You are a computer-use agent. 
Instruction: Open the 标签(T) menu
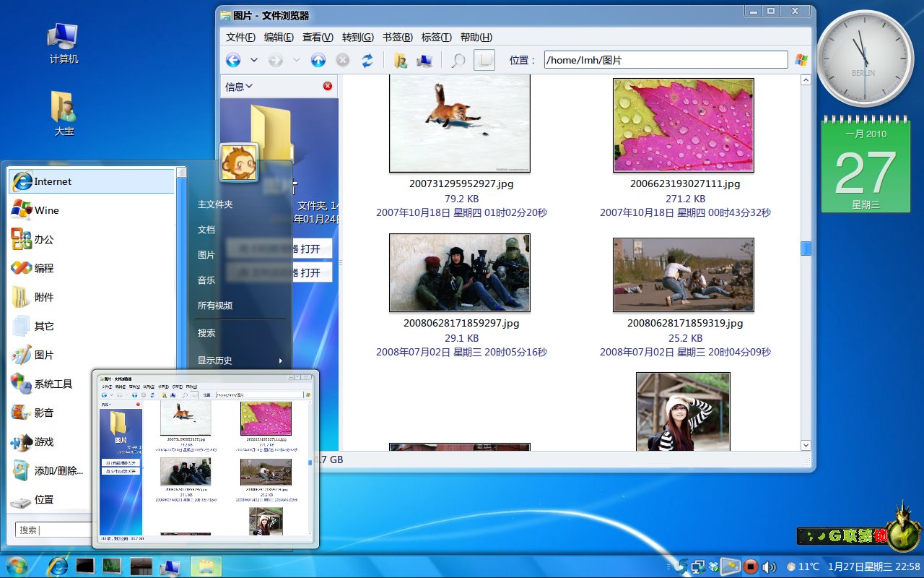click(437, 38)
